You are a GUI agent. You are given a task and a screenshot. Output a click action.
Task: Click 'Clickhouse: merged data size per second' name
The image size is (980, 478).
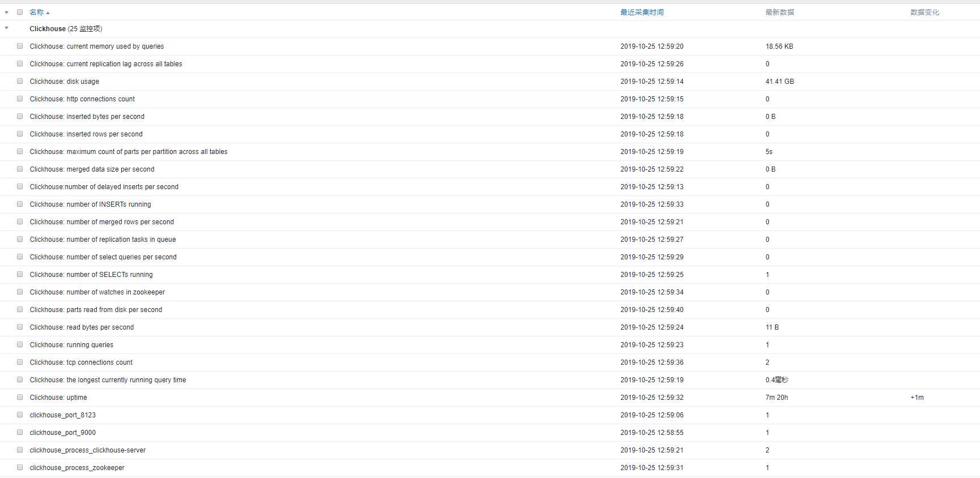point(92,169)
